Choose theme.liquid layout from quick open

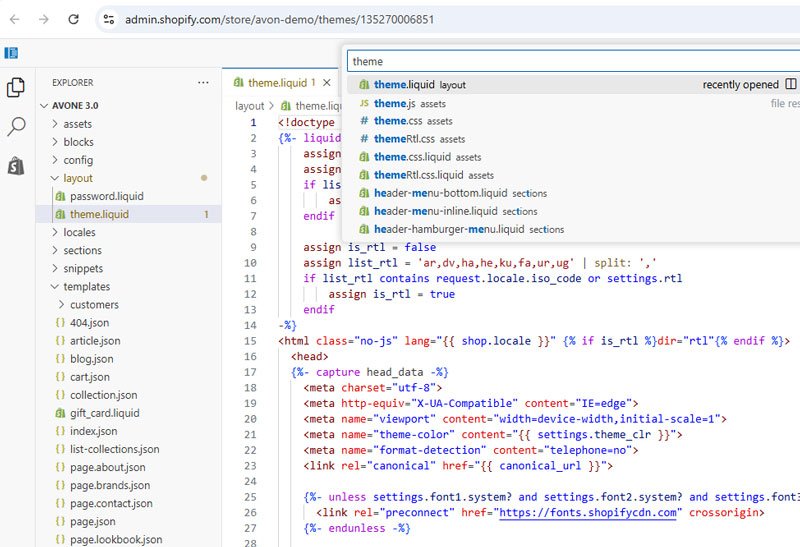click(x=571, y=85)
